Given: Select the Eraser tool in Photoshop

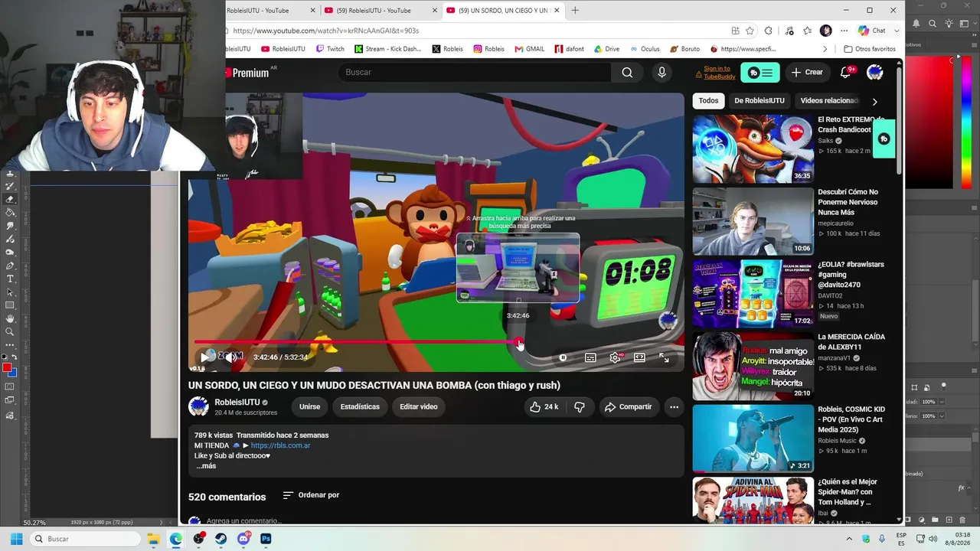Looking at the screenshot, I should tap(10, 198).
